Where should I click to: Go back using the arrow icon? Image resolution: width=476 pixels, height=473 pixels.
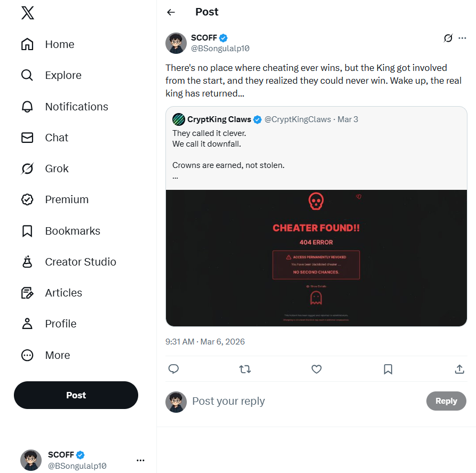(x=171, y=12)
